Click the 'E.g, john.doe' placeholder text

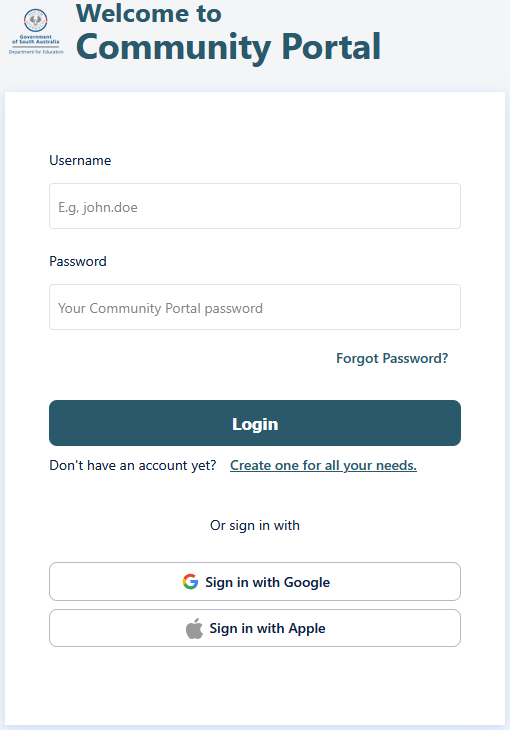pyautogui.click(x=98, y=207)
